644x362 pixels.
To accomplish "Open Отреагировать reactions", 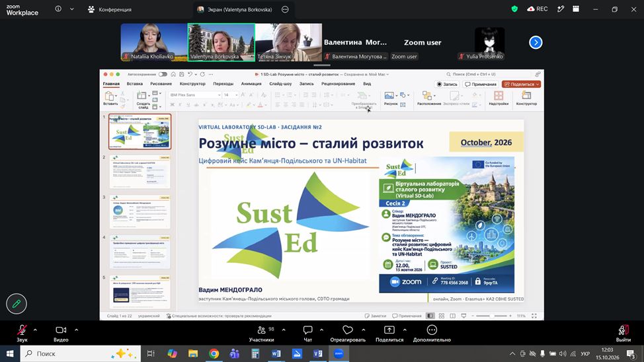I will pyautogui.click(x=348, y=334).
